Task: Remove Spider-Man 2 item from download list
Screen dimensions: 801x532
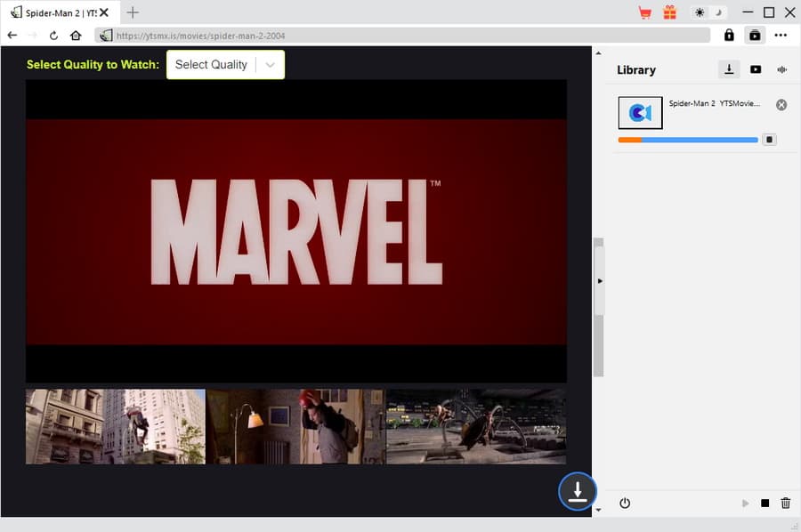Action: point(781,105)
